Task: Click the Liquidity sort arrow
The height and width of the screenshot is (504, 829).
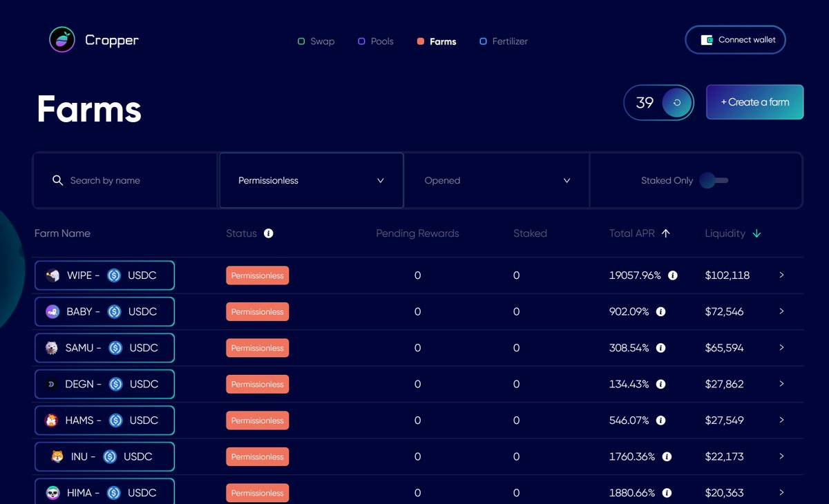Action: click(x=756, y=233)
